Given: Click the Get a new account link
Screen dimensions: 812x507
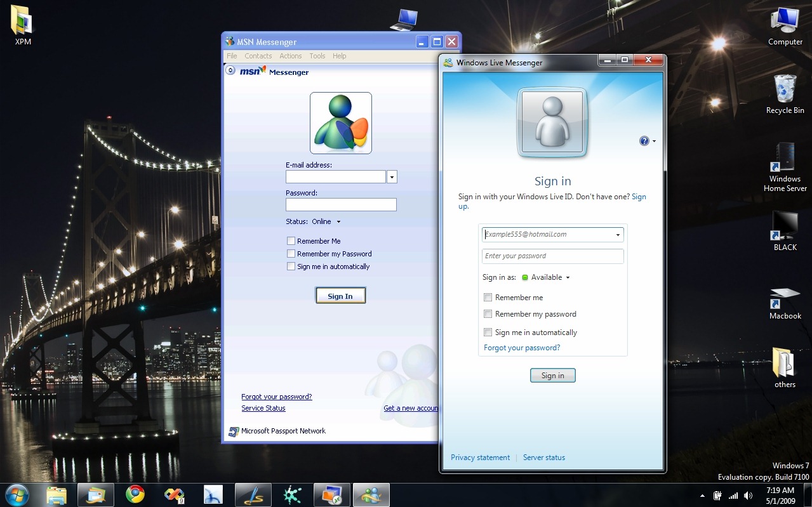Looking at the screenshot, I should [x=411, y=408].
